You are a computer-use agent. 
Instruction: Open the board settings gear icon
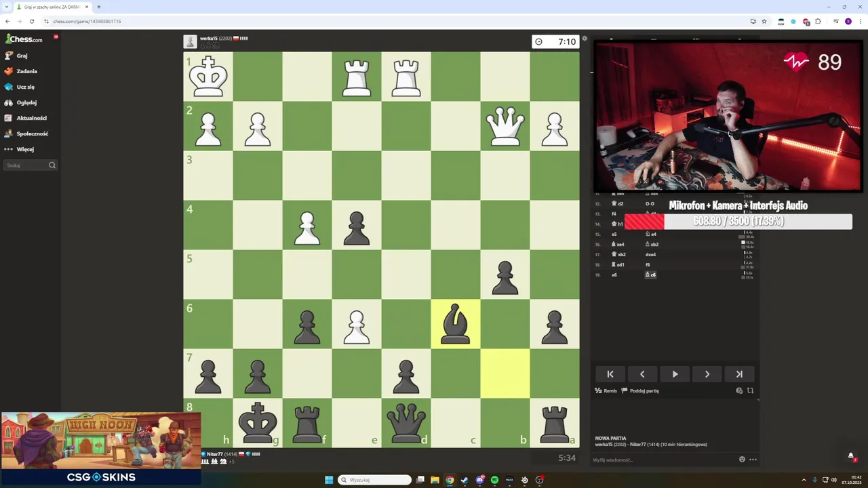coord(585,39)
